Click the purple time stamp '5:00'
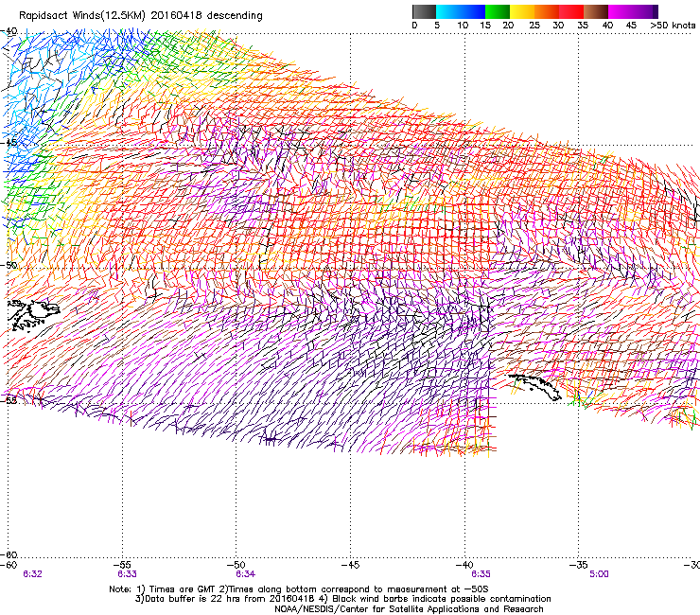The image size is (700, 615). (x=599, y=574)
